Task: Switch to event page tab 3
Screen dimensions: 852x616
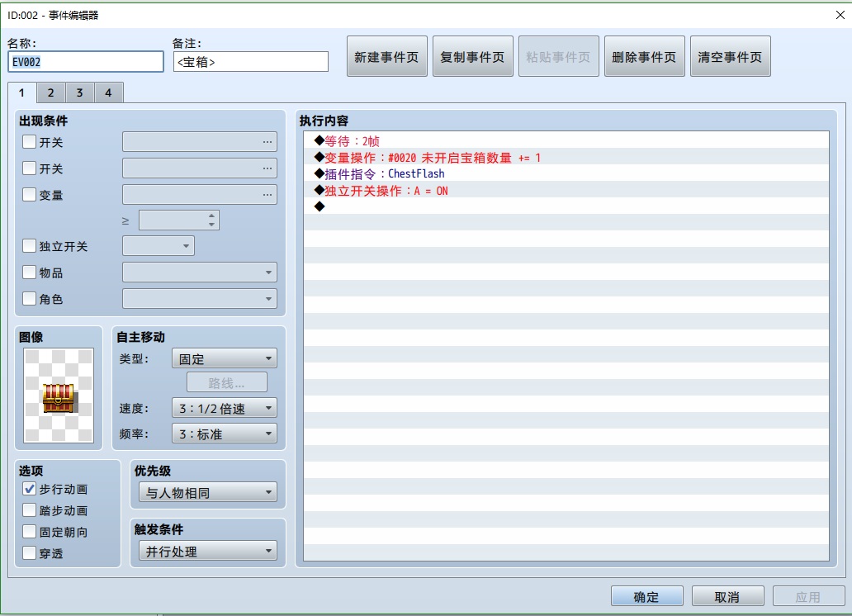Action: point(79,93)
